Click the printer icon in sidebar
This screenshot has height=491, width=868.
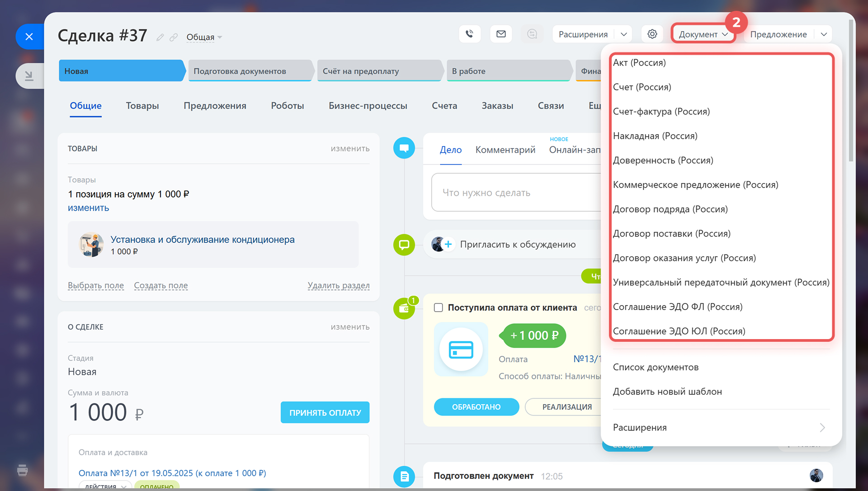pos(23,470)
